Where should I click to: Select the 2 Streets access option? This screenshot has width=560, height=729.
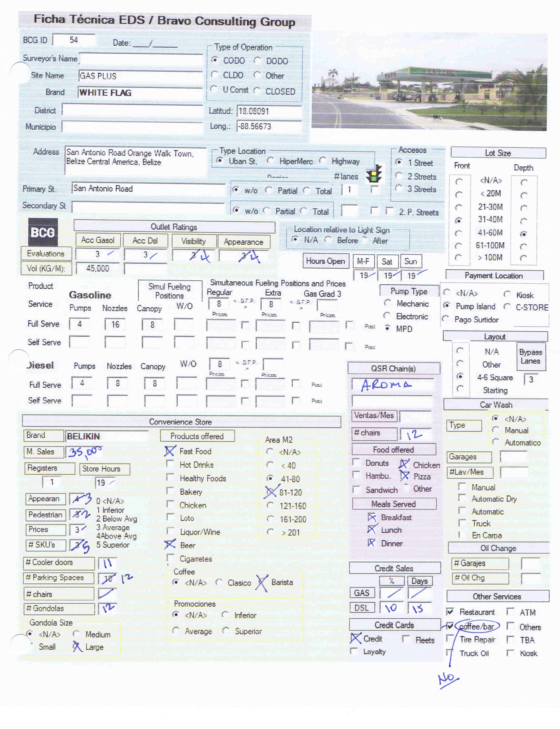pyautogui.click(x=399, y=176)
